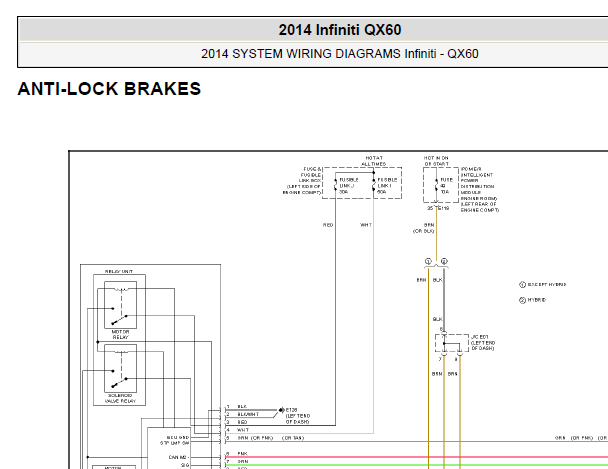Image resolution: width=608 pixels, height=469 pixels.
Task: Click the 'E136 (LEFT END OF DASH)' ground label
Action: tap(298, 416)
